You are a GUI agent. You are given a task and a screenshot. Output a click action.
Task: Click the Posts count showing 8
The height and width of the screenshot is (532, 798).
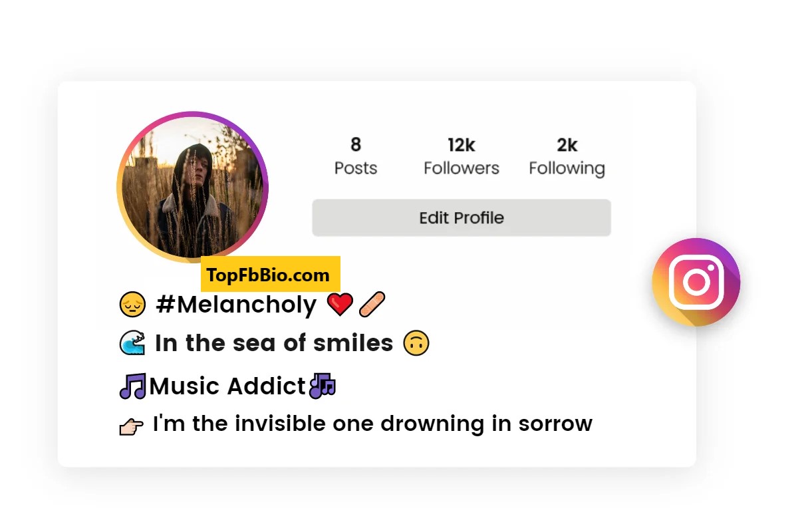[x=355, y=156]
